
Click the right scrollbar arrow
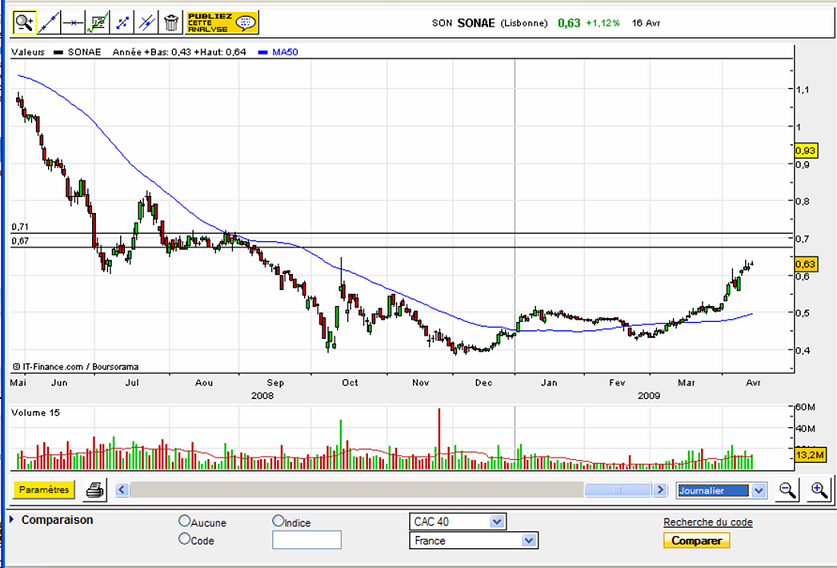(660, 490)
